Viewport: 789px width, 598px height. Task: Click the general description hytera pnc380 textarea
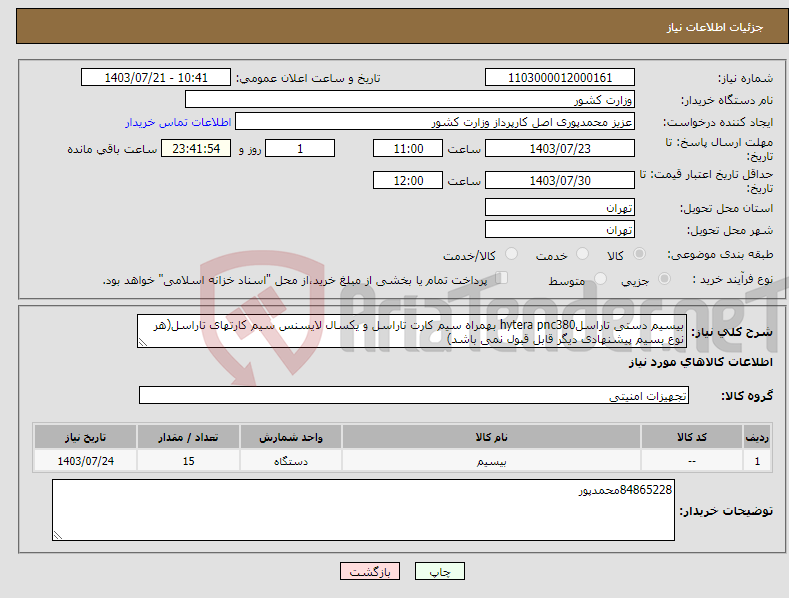[x=412, y=332]
